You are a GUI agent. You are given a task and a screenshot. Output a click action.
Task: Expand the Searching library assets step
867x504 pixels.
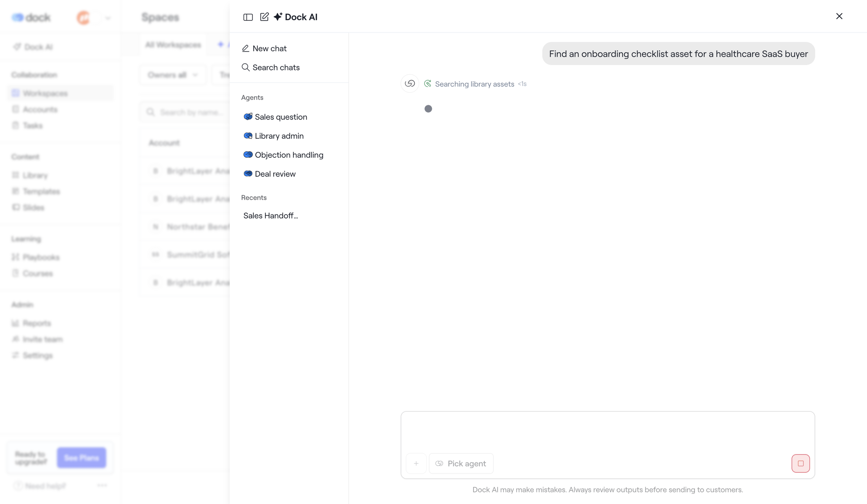[x=474, y=84]
